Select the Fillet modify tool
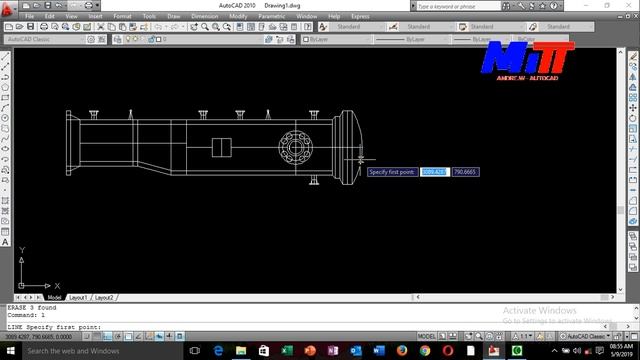640x360 pixels. tap(633, 211)
